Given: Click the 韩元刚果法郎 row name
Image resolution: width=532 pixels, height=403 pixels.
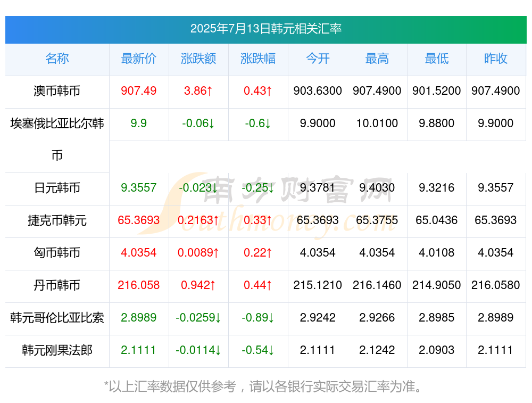Looking at the screenshot, I should 57,350.
